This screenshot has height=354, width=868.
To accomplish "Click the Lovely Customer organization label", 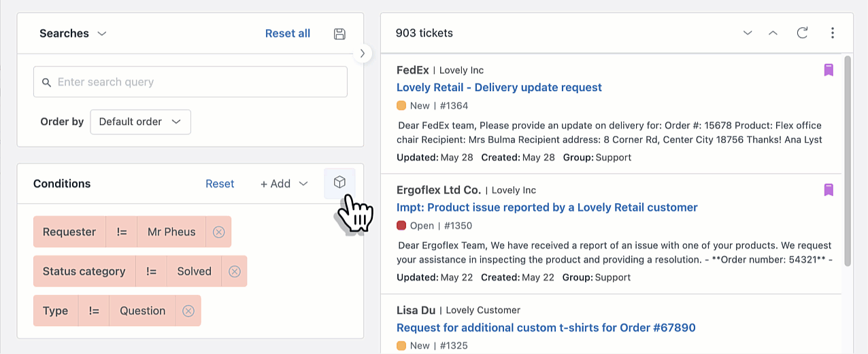I will 483,311.
